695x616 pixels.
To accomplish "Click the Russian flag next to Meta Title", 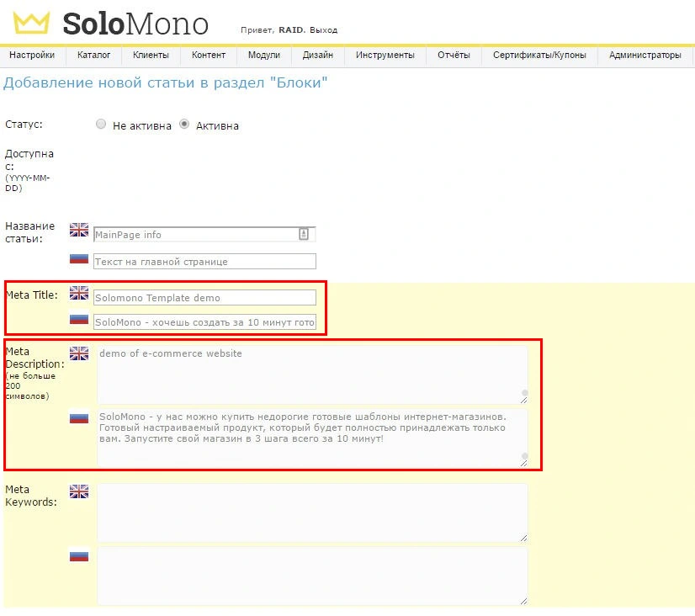I will point(79,318).
